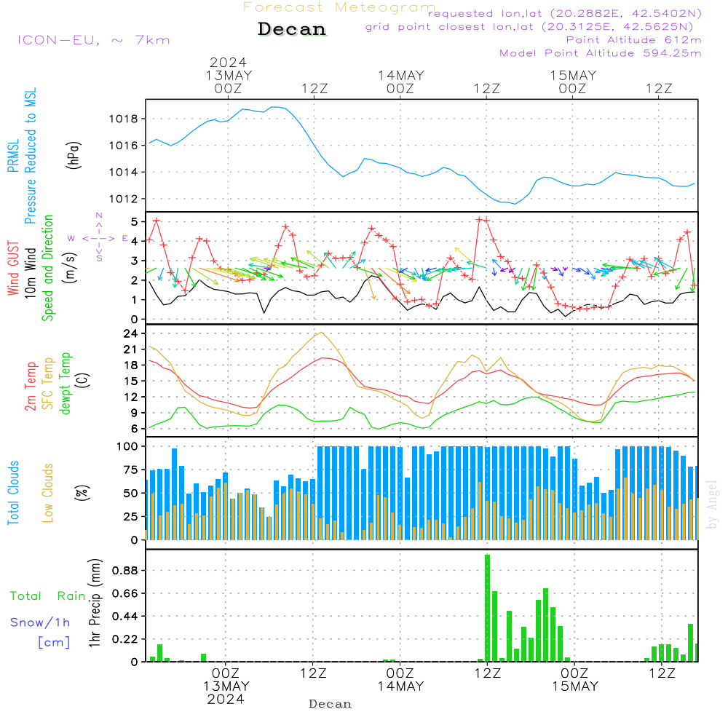728x728 pixels.
Task: Click the 'dewpt Temp' green label
Action: point(65,383)
